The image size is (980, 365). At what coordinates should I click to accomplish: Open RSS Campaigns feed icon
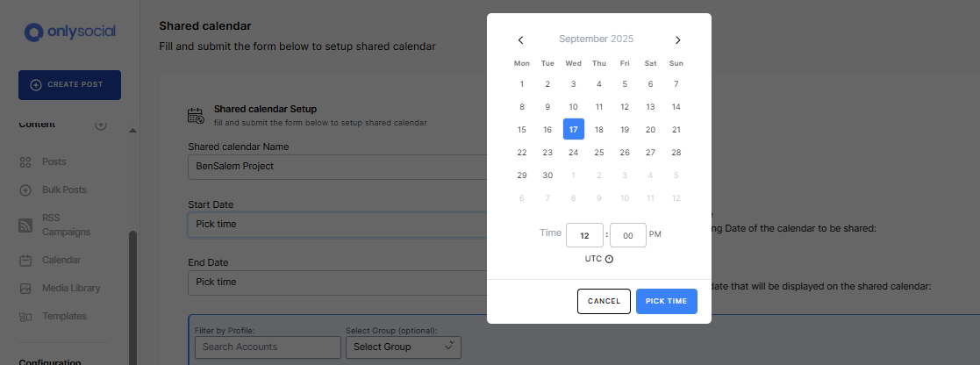(x=25, y=225)
